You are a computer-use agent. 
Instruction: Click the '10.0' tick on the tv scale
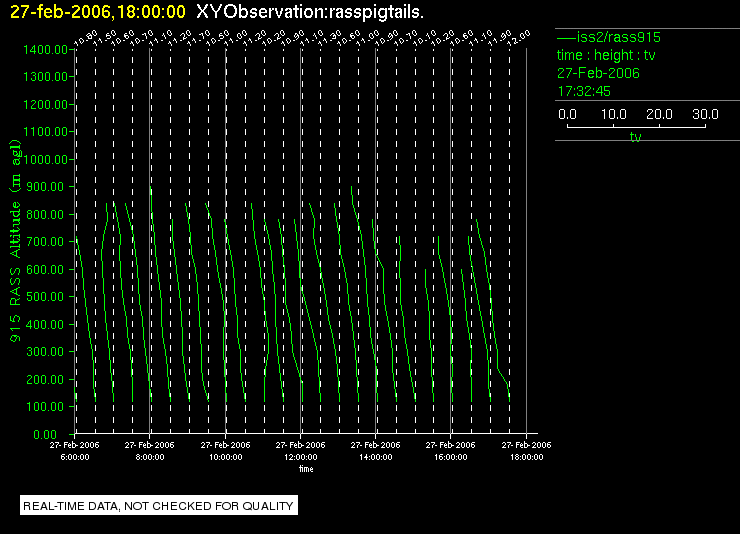(614, 114)
